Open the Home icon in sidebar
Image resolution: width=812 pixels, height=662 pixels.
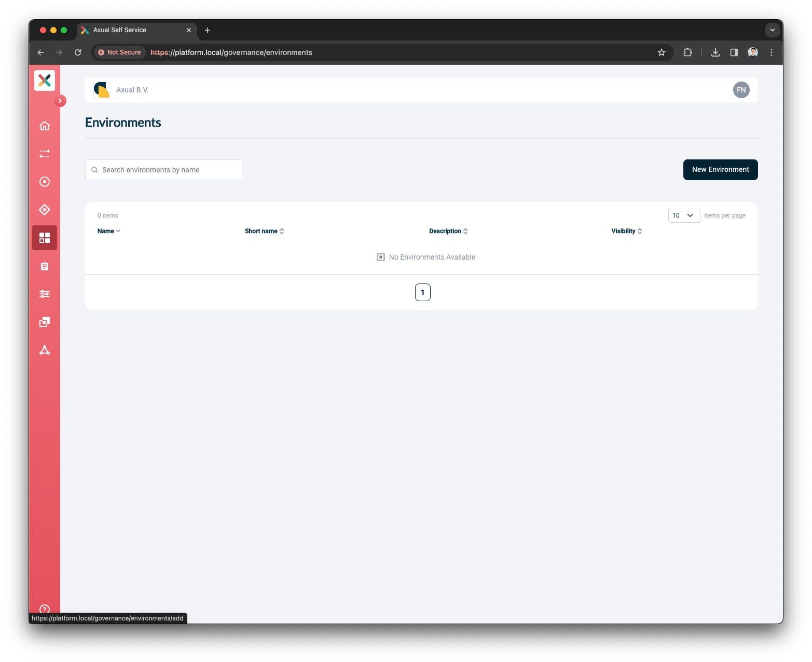(x=45, y=126)
